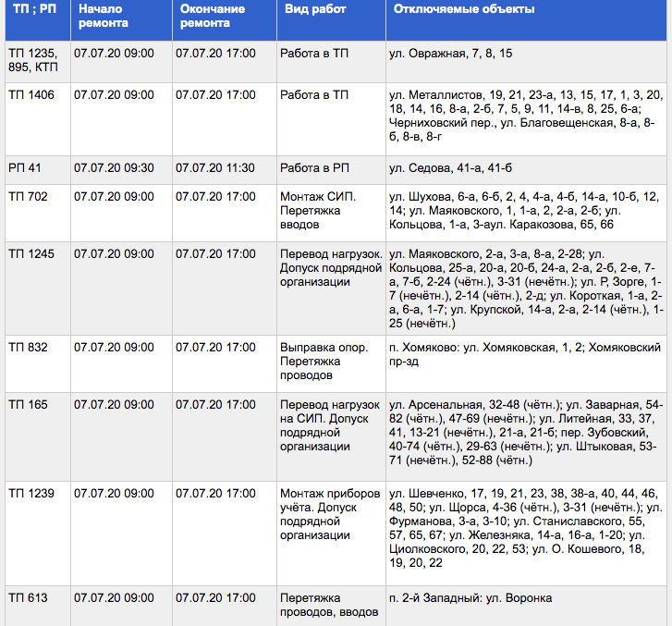Click the "ТП 1406" row label
Screen dimensions: 672x626
pyautogui.click(x=31, y=95)
